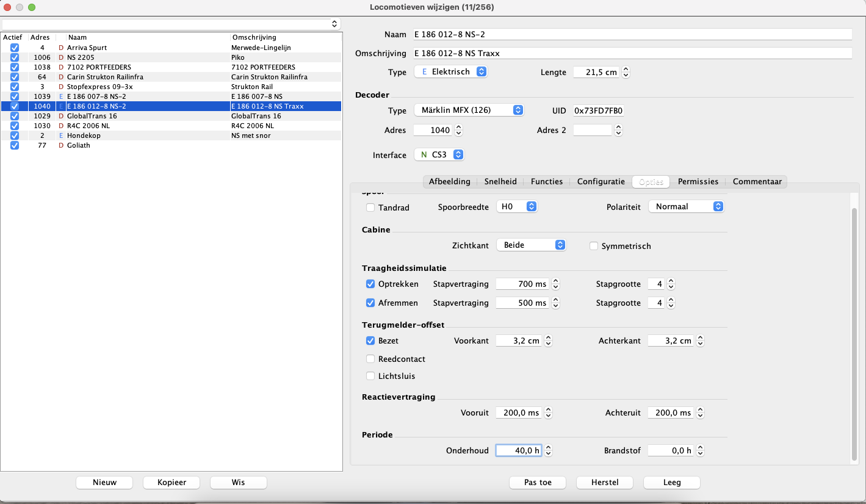Image resolution: width=866 pixels, height=504 pixels.
Task: Click stepper for Onderhoud 40,0 h
Action: tap(548, 451)
